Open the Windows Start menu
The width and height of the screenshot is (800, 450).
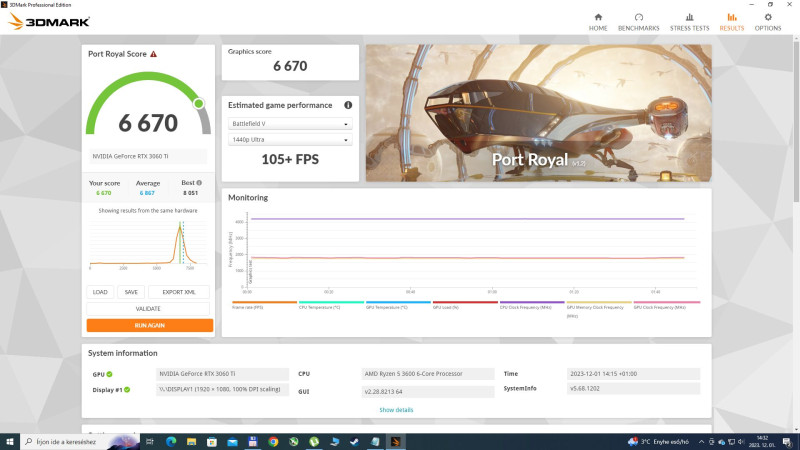(10, 442)
